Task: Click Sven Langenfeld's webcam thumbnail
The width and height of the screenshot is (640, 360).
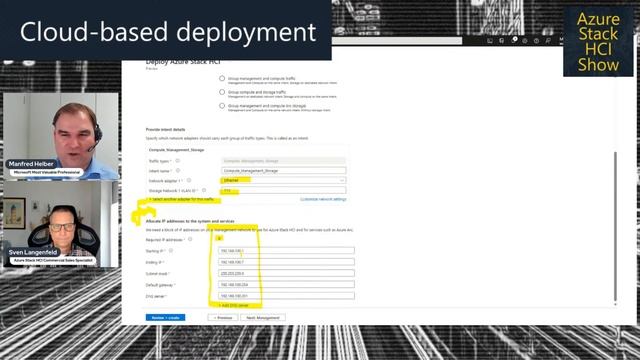Action: tap(61, 224)
